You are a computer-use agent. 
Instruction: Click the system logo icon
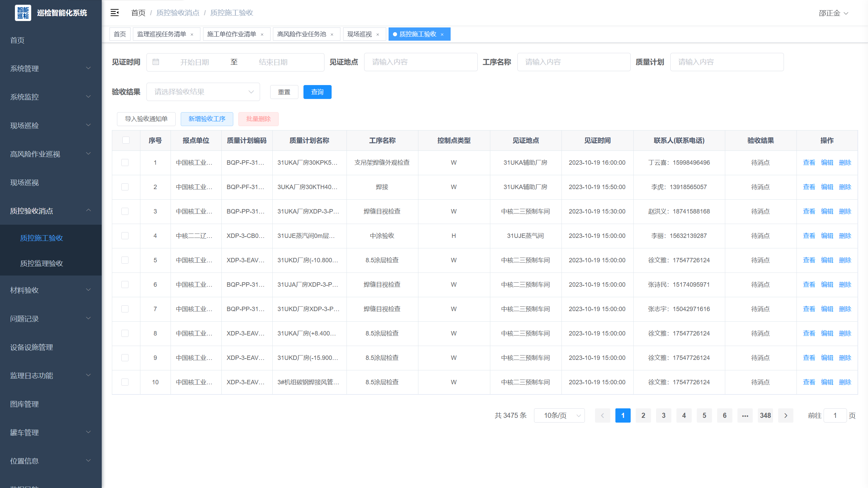point(23,13)
